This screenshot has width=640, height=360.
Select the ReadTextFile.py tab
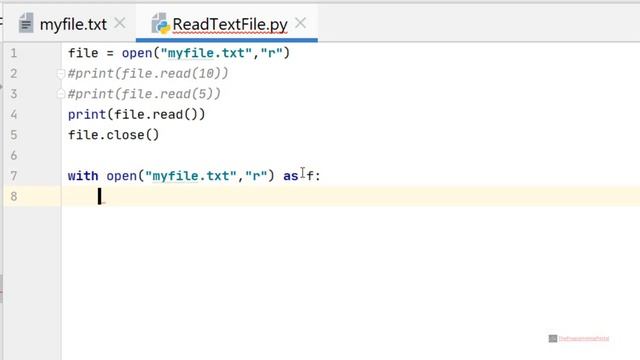coord(230,24)
